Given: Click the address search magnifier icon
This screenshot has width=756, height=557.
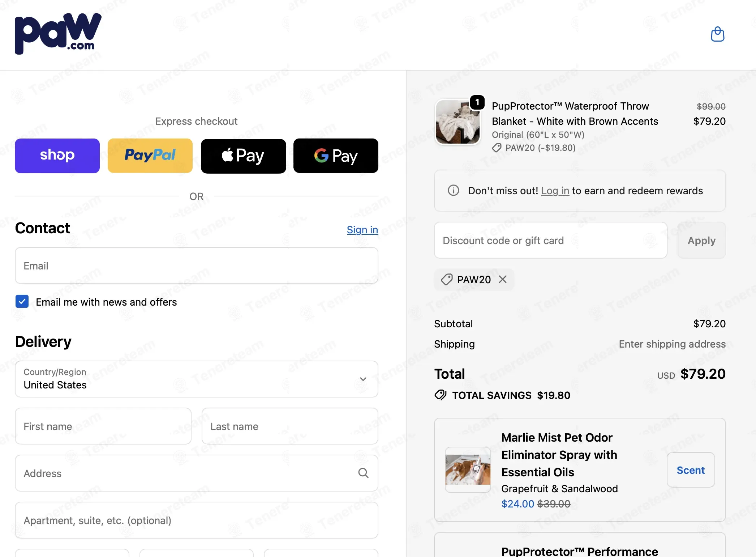Looking at the screenshot, I should pyautogui.click(x=363, y=473).
